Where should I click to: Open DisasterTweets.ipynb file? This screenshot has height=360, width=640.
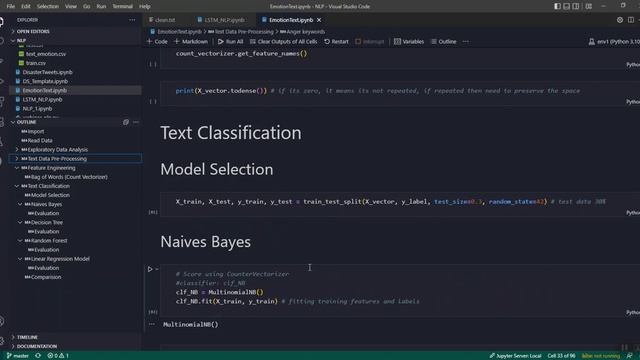(47, 72)
